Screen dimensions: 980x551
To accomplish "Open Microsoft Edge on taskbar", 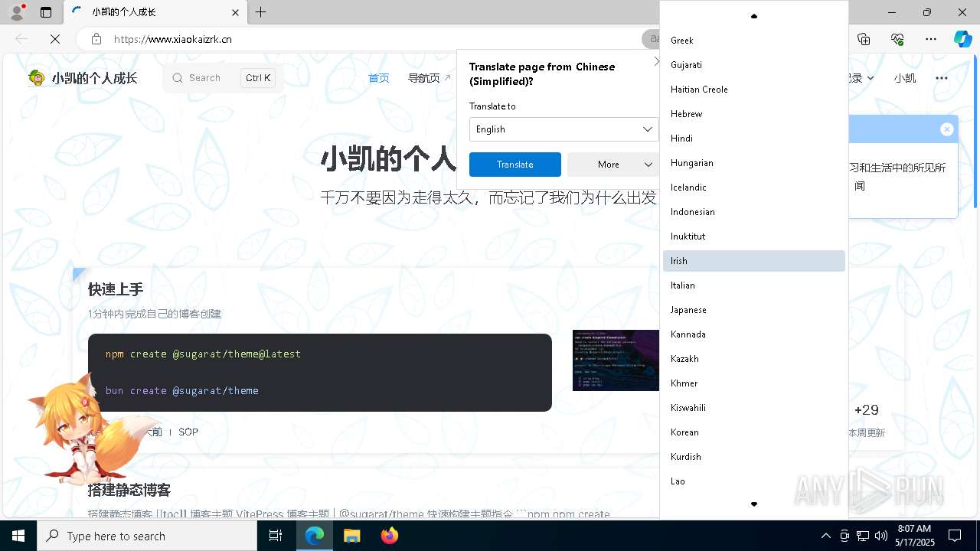I will [x=315, y=536].
